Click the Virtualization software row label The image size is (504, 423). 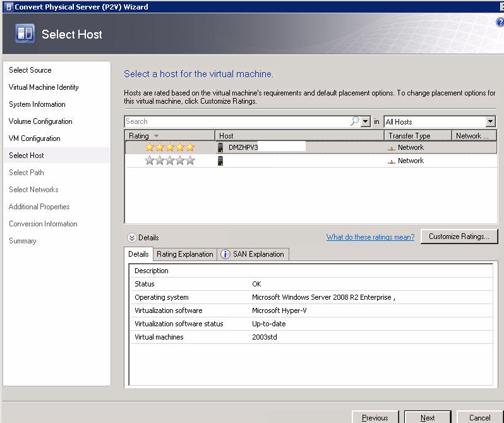(169, 310)
